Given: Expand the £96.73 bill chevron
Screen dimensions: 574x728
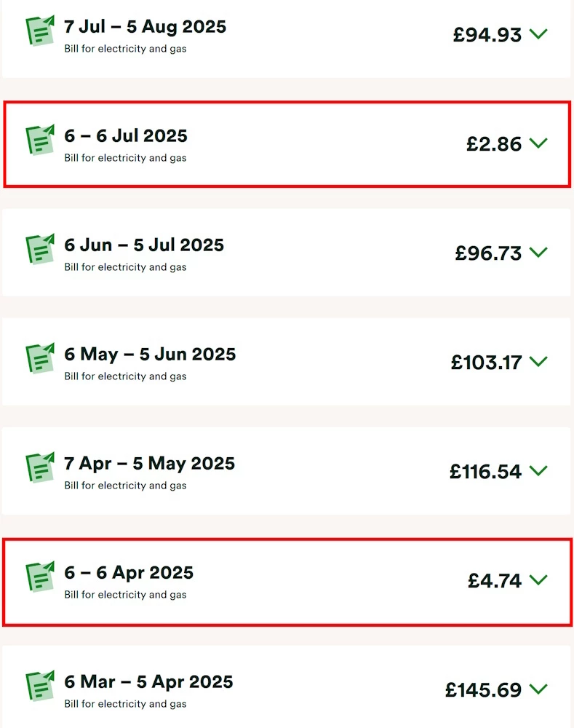Looking at the screenshot, I should tap(538, 252).
